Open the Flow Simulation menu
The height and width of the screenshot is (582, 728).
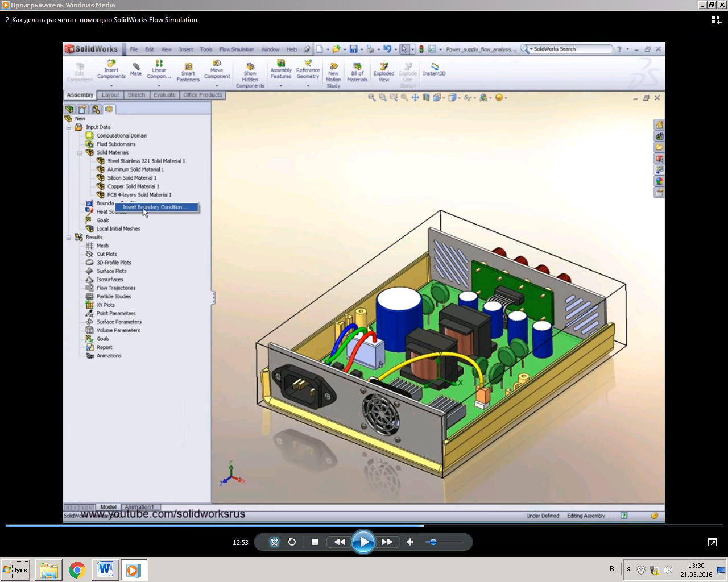[237, 49]
